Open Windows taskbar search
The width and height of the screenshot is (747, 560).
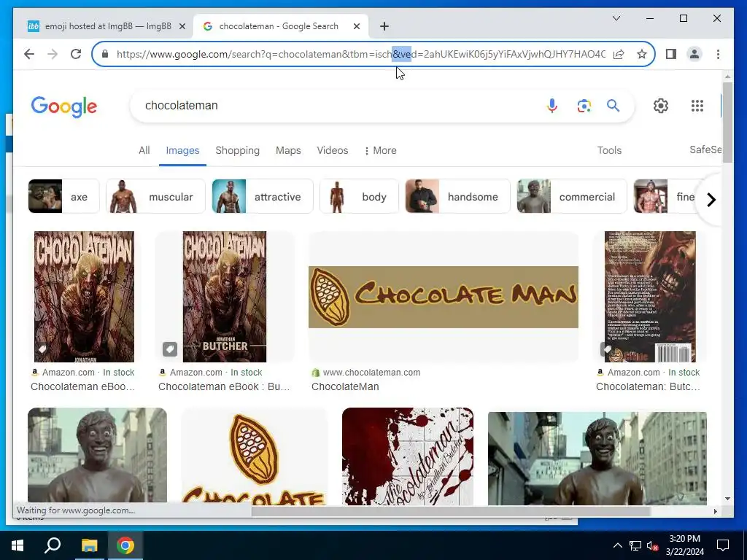coord(53,545)
